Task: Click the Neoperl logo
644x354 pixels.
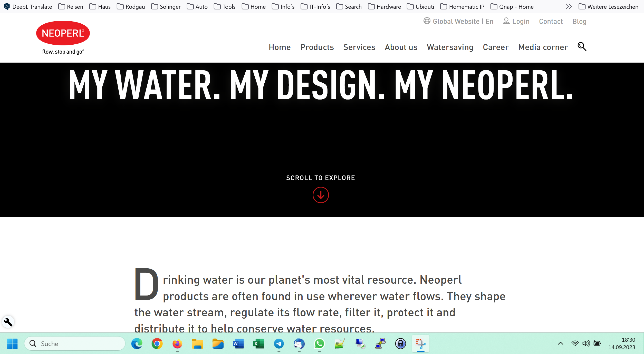Action: 63,38
